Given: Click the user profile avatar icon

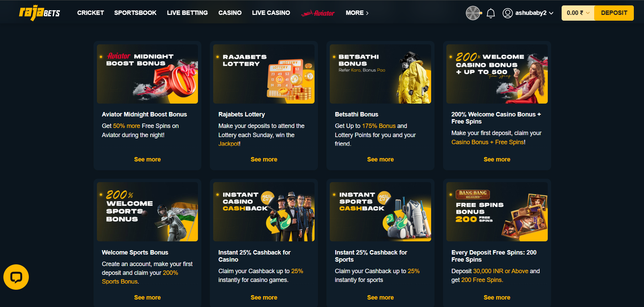Looking at the screenshot, I should pos(507,13).
